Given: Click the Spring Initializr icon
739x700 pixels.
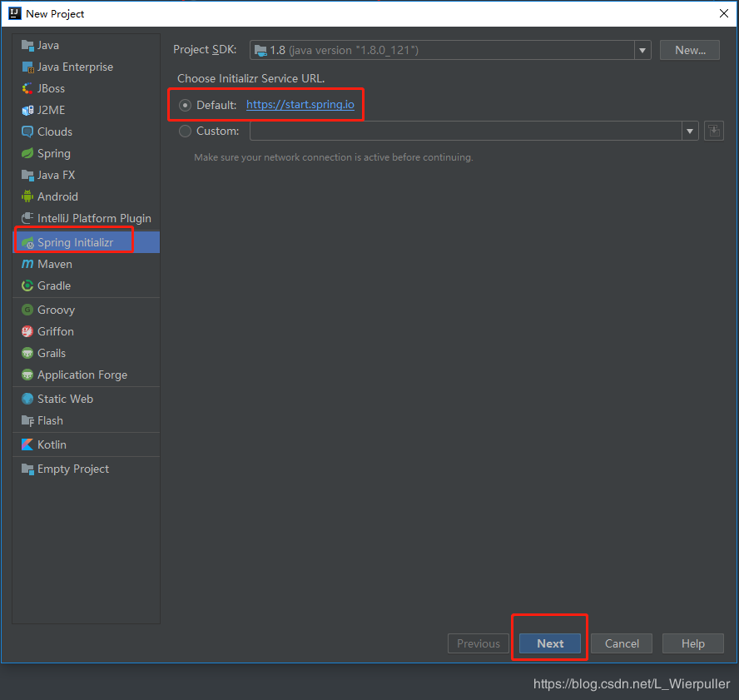Looking at the screenshot, I should [27, 243].
